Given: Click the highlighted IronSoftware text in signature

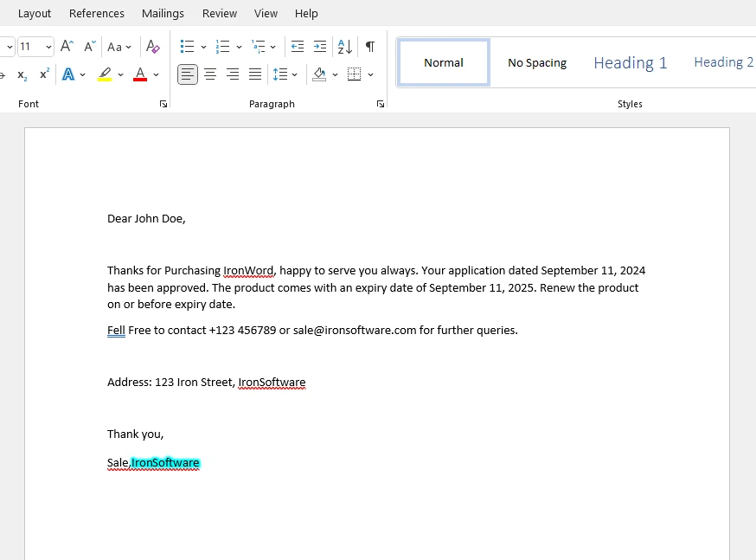Looking at the screenshot, I should click(x=165, y=463).
